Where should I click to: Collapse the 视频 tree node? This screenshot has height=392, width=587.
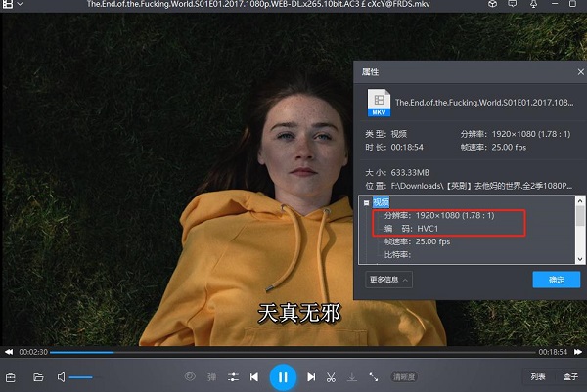tap(366, 203)
